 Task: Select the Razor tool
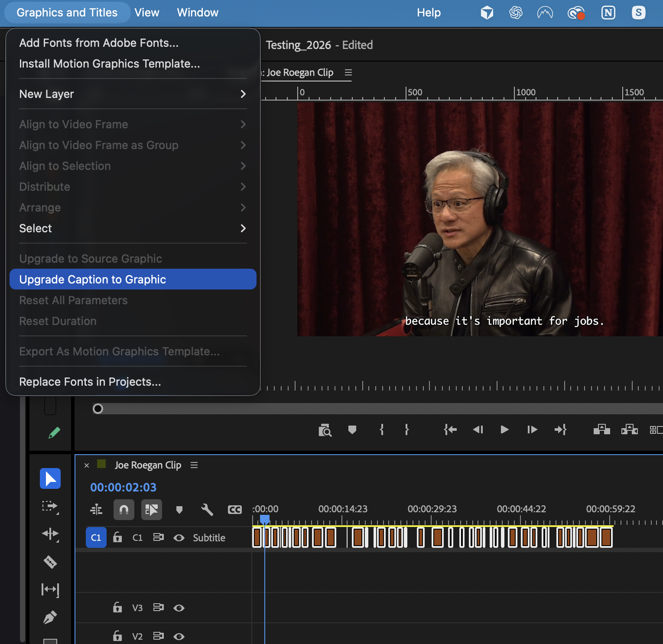(50, 562)
